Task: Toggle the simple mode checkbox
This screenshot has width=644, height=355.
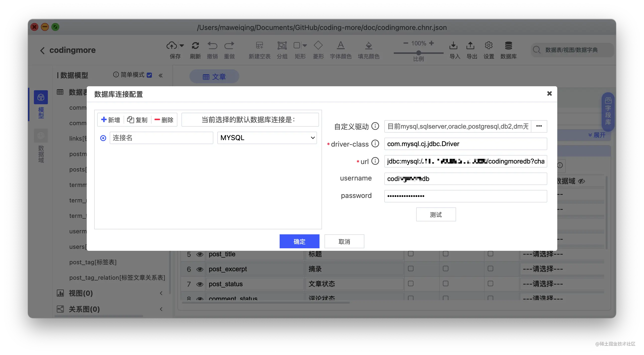Action: click(149, 75)
